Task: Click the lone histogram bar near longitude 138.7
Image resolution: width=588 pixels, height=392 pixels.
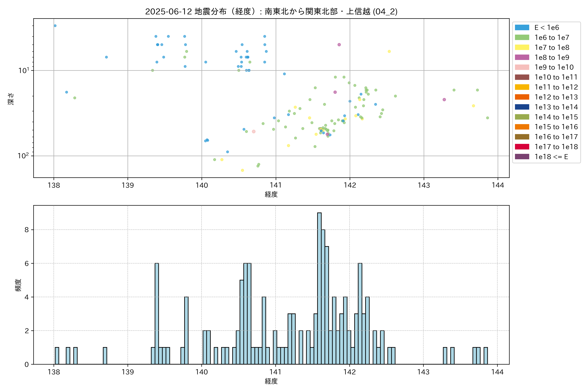Action: (105, 356)
